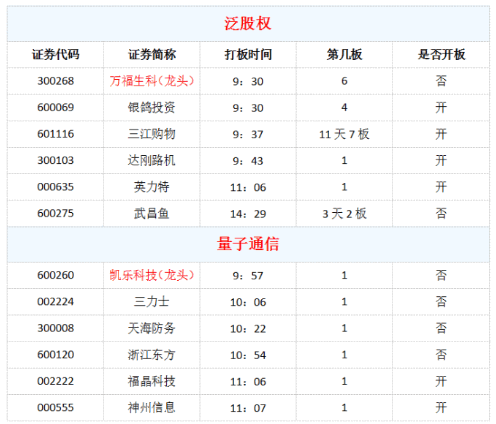Open the red 凯乐科技(龙头) stock name
This screenshot has width=496, height=424.
tap(152, 275)
